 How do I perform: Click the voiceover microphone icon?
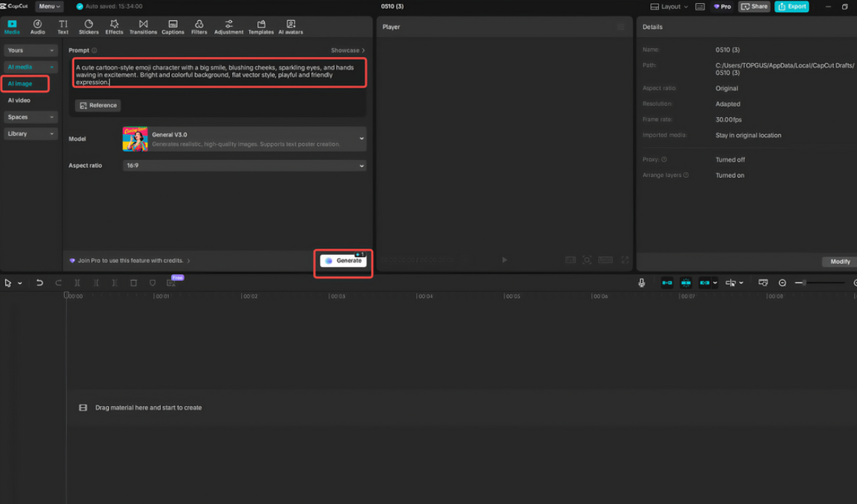click(641, 282)
